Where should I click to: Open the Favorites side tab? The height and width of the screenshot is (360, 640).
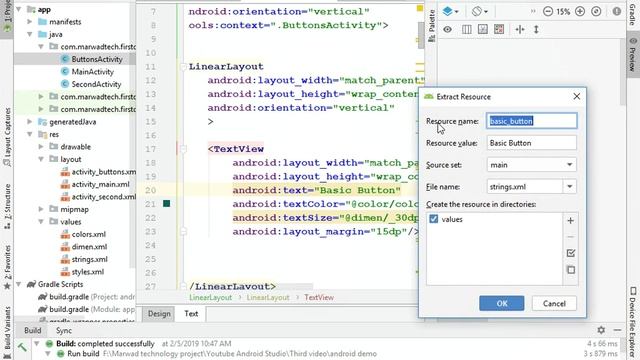7,267
